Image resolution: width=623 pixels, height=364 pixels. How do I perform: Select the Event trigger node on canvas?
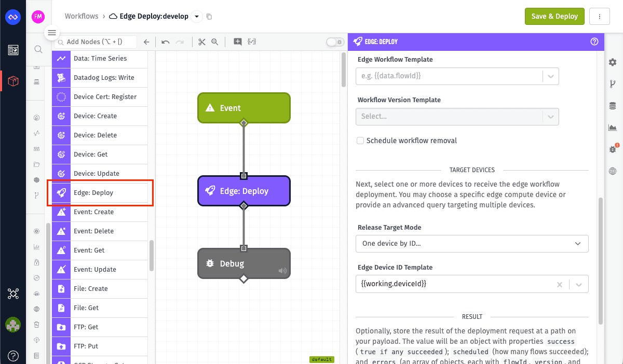[x=243, y=108]
